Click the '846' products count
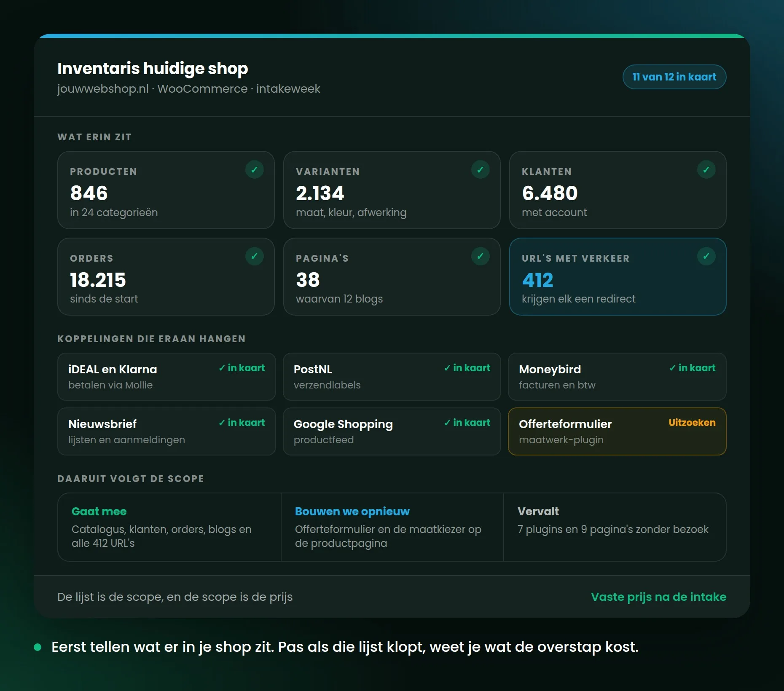The height and width of the screenshot is (691, 784). (x=89, y=193)
